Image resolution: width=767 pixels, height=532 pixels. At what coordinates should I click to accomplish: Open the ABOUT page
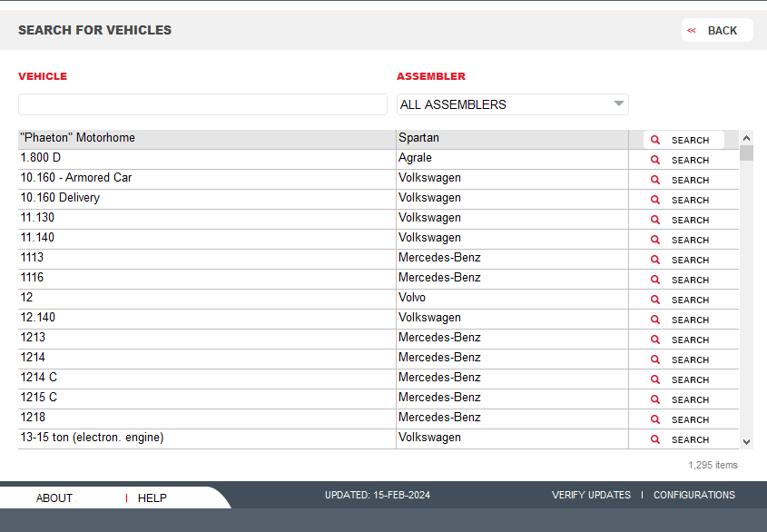click(x=54, y=498)
